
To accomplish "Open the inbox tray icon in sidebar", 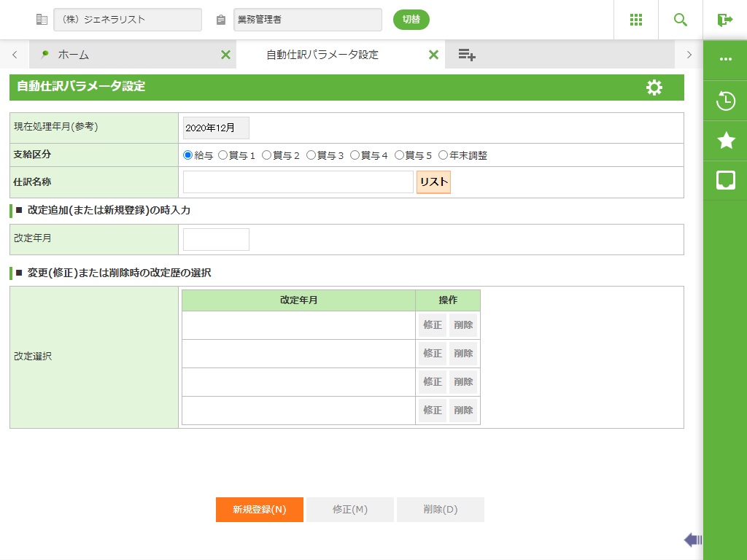I will [x=725, y=180].
